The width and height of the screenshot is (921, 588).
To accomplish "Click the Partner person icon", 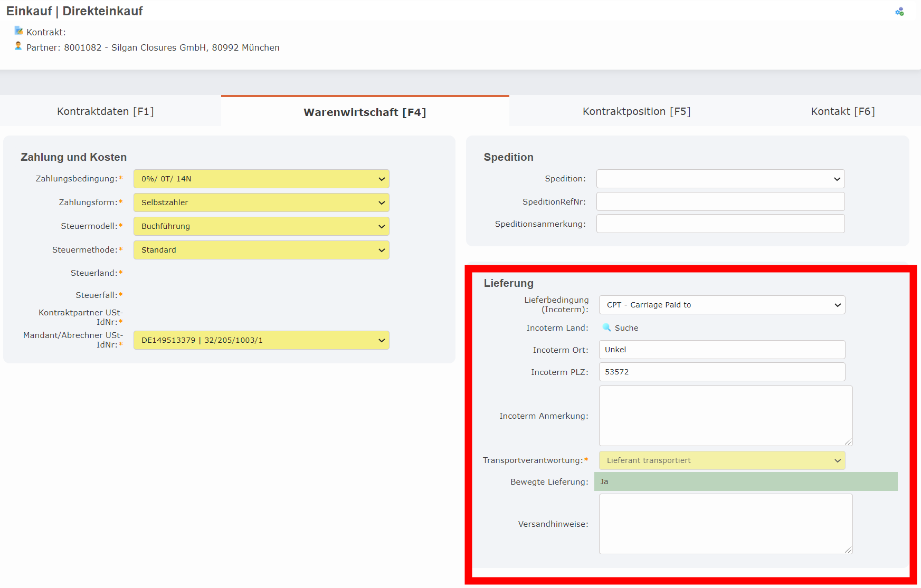I will click(x=18, y=46).
